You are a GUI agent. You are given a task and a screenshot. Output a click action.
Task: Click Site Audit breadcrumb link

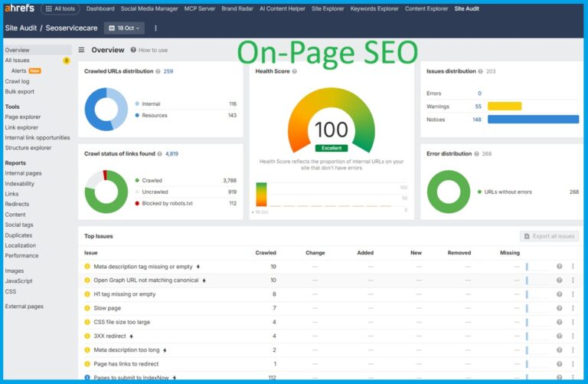(x=21, y=28)
